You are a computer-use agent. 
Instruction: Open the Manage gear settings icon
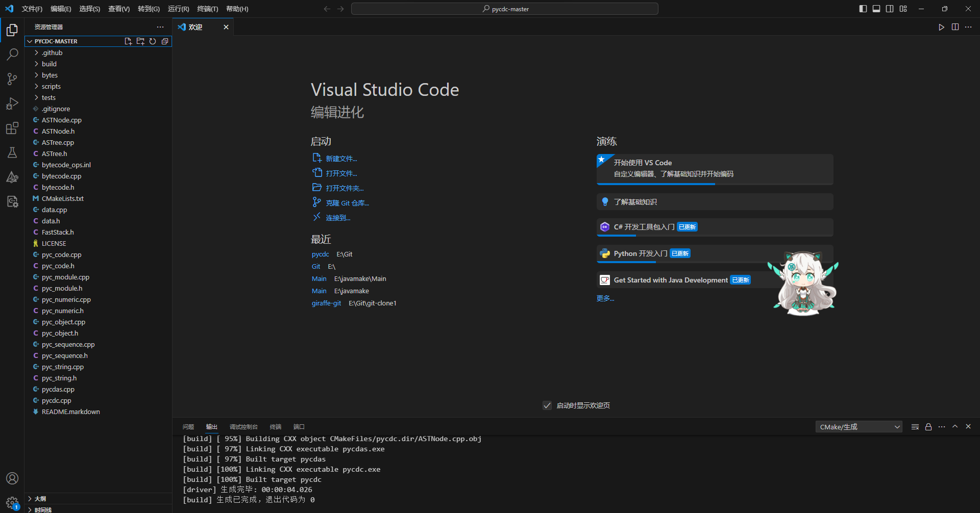coord(12,502)
